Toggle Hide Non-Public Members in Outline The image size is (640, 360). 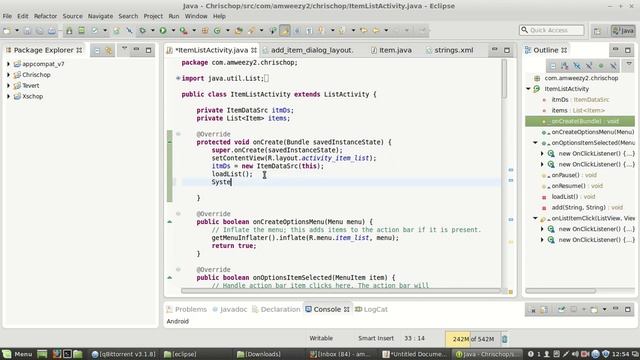[601, 66]
